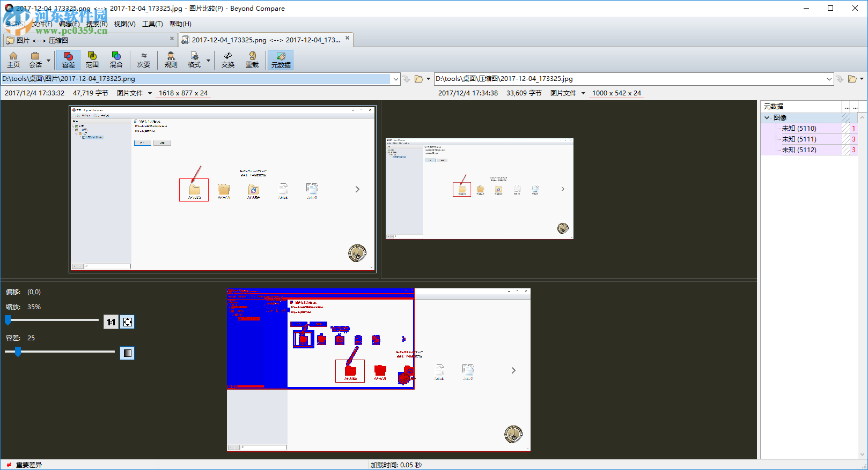Switch to the 图片 <--> 压缩图 tab

(x=90, y=40)
